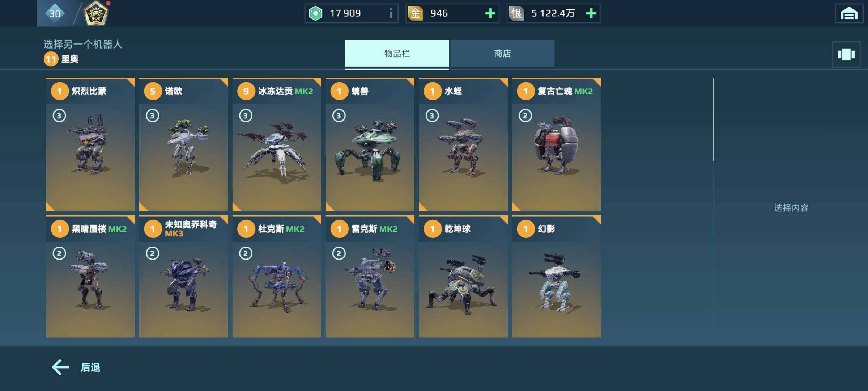Image resolution: width=868 pixels, height=391 pixels.
Task: Click the back arrow icon
Action: [60, 367]
